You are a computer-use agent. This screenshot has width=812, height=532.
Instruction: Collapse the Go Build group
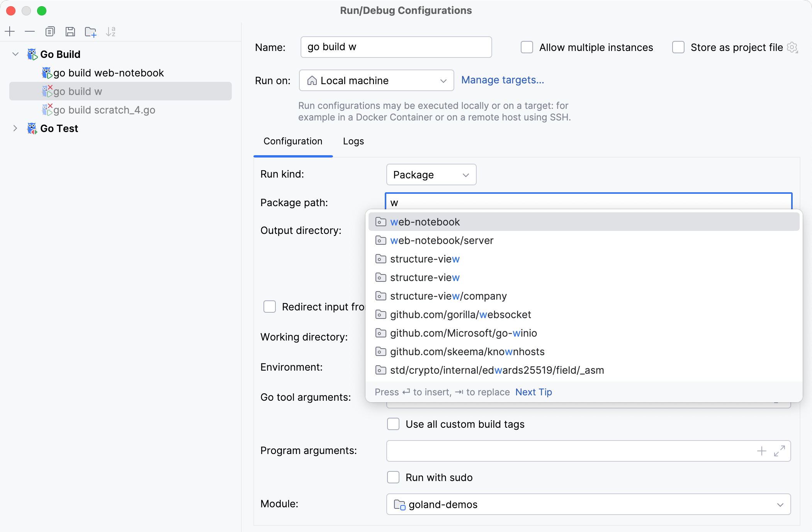[15, 54]
